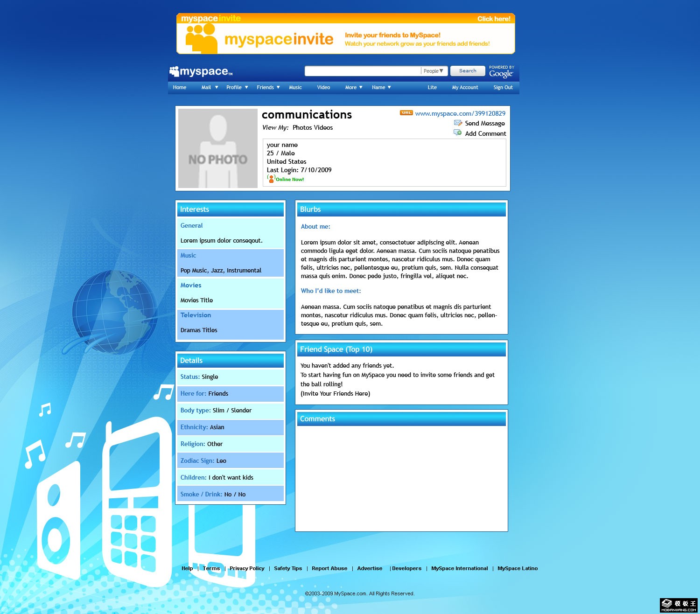This screenshot has height=614, width=700.
Task: Open the Help footer link
Action: point(187,568)
